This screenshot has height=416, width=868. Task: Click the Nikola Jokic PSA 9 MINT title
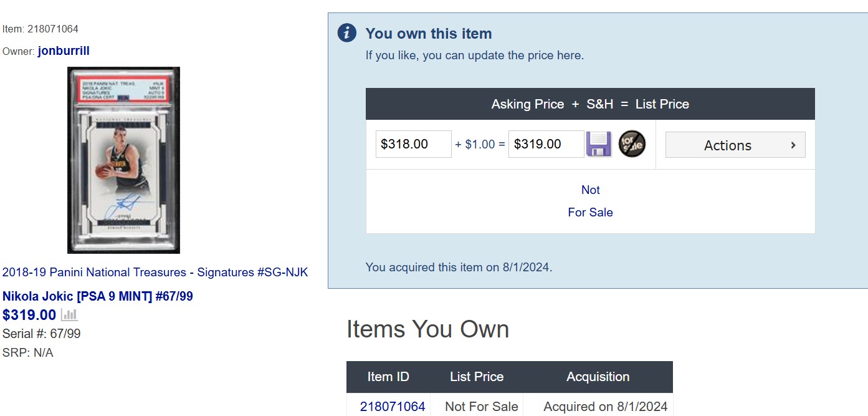pos(98,296)
